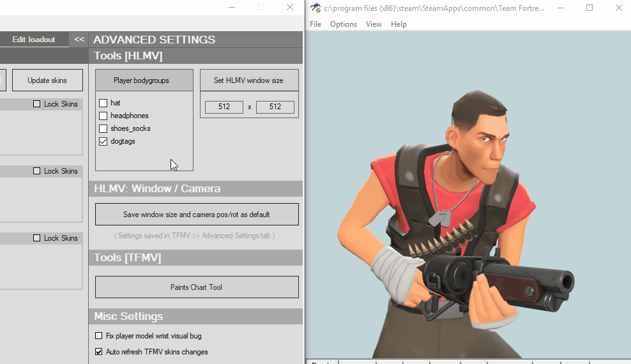Close the TFMV window
Image resolution: width=631 pixels, height=364 pixels.
pyautogui.click(x=290, y=7)
